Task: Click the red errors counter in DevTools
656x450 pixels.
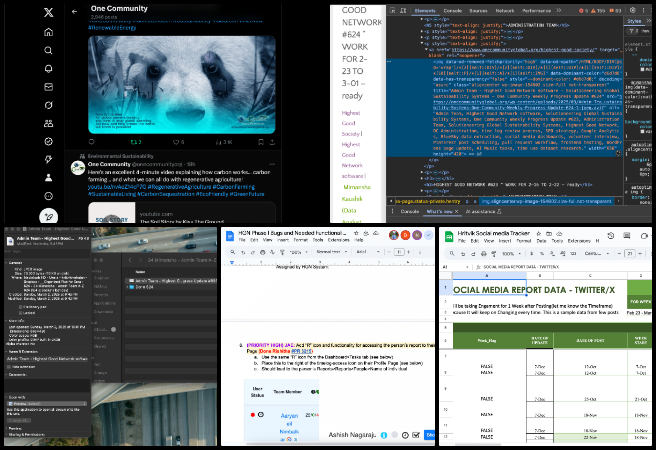Action: pyautogui.click(x=584, y=11)
